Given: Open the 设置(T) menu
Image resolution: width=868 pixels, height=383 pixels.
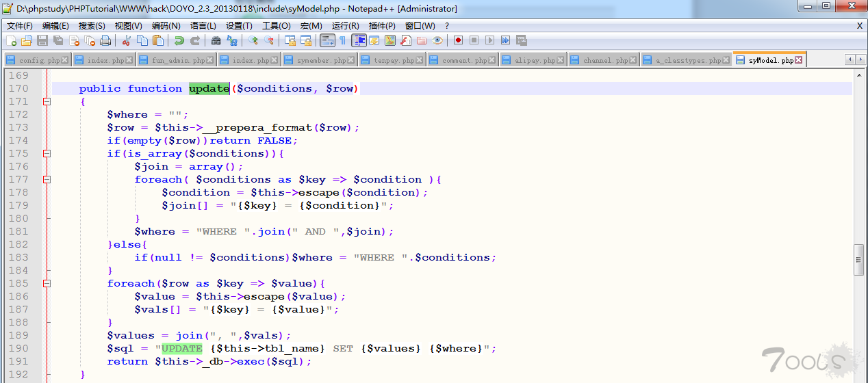Looking at the screenshot, I should tap(239, 26).
